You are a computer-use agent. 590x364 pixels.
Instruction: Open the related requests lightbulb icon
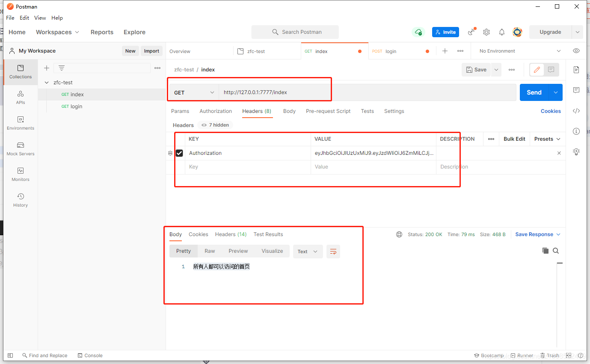(576, 151)
